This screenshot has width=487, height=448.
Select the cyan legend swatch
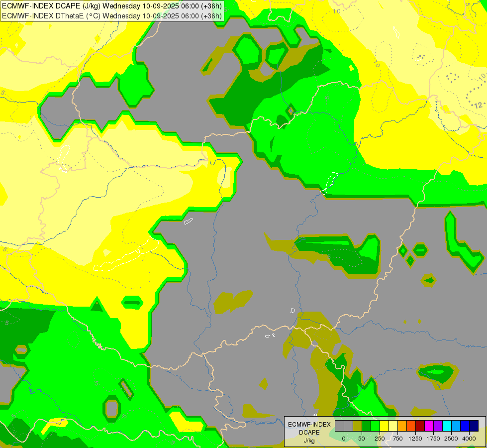click(x=447, y=426)
